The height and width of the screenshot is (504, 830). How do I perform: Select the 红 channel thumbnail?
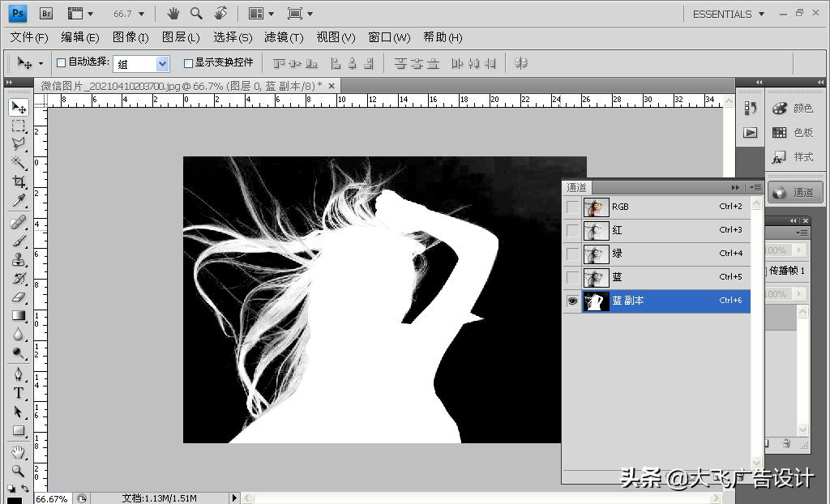click(x=596, y=231)
